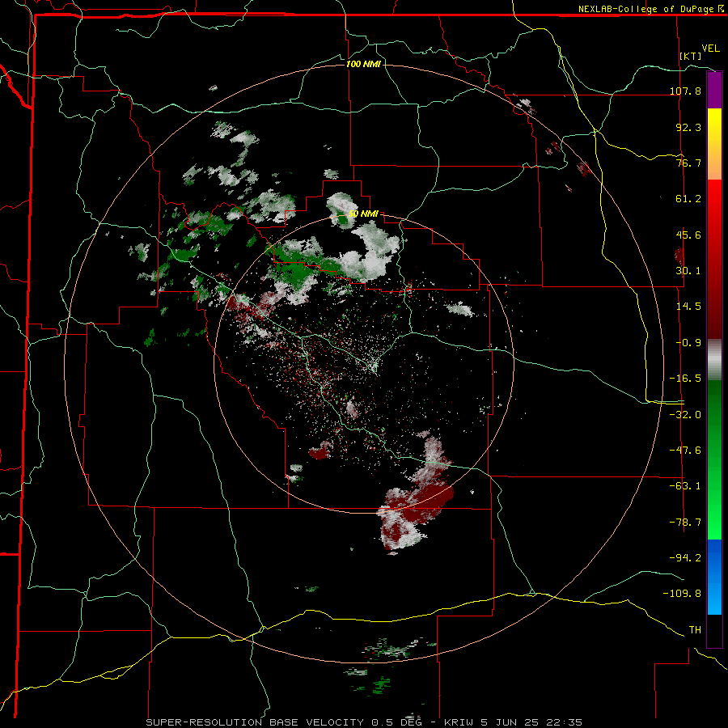Select the purple segment of velocity color bar
The height and width of the screenshot is (728, 728).
pos(714,90)
